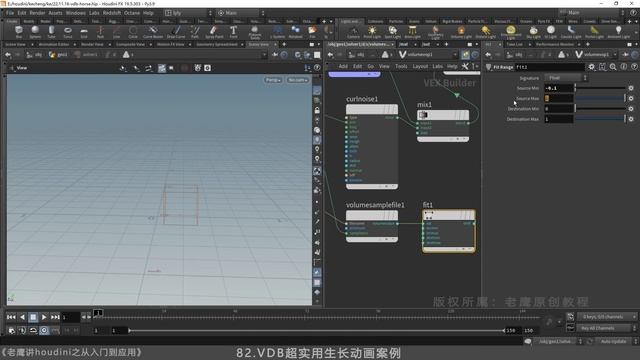The height and width of the screenshot is (360, 640).
Task: Open the Redshift menu
Action: [112, 13]
